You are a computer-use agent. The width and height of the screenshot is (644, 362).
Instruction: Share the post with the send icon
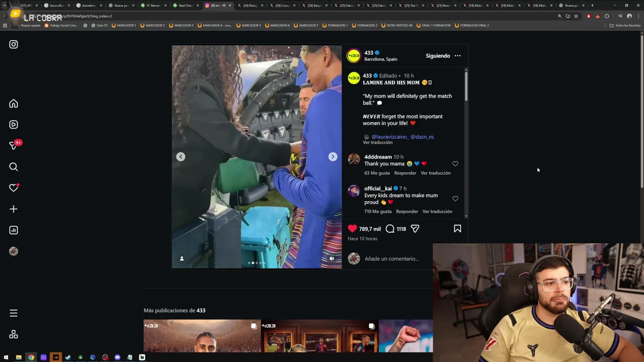click(x=415, y=229)
